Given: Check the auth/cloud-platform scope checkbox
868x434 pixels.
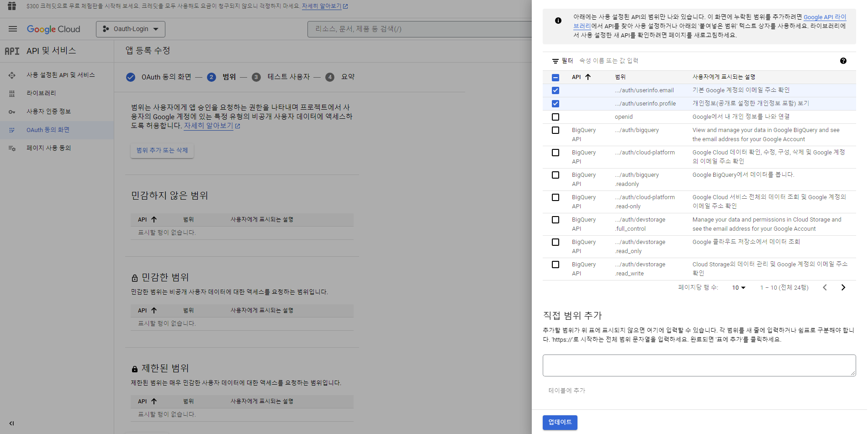Looking at the screenshot, I should 556,153.
